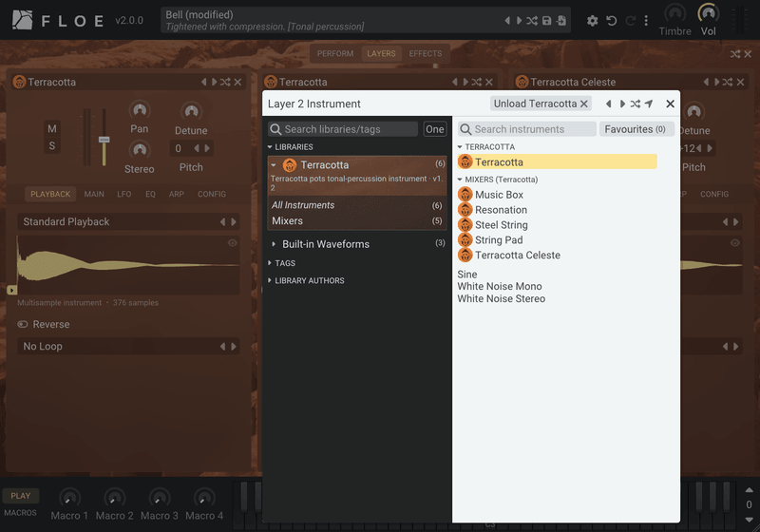
Task: Click the Search instruments field
Action: (527, 129)
